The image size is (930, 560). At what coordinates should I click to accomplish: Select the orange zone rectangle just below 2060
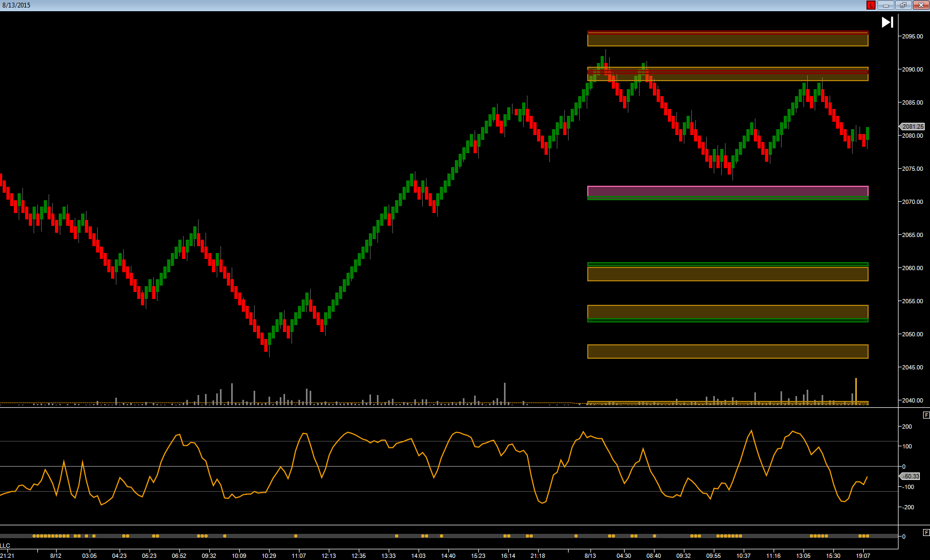tap(728, 274)
